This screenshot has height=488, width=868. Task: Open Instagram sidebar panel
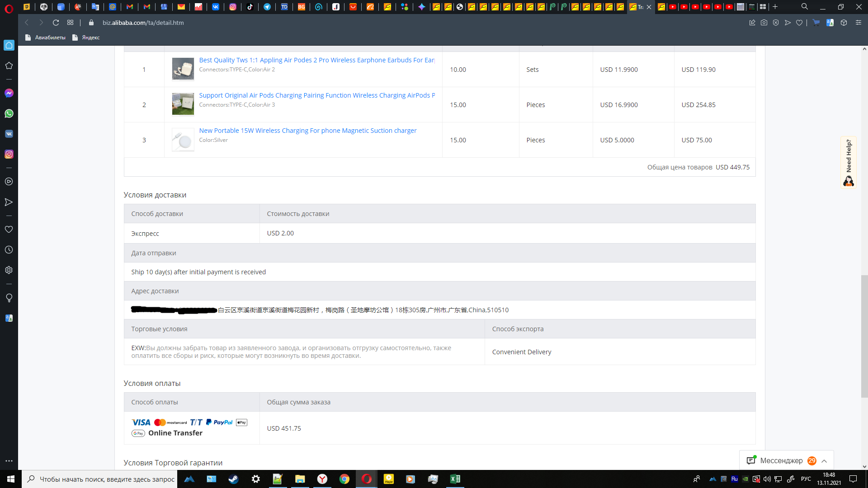tap(9, 154)
